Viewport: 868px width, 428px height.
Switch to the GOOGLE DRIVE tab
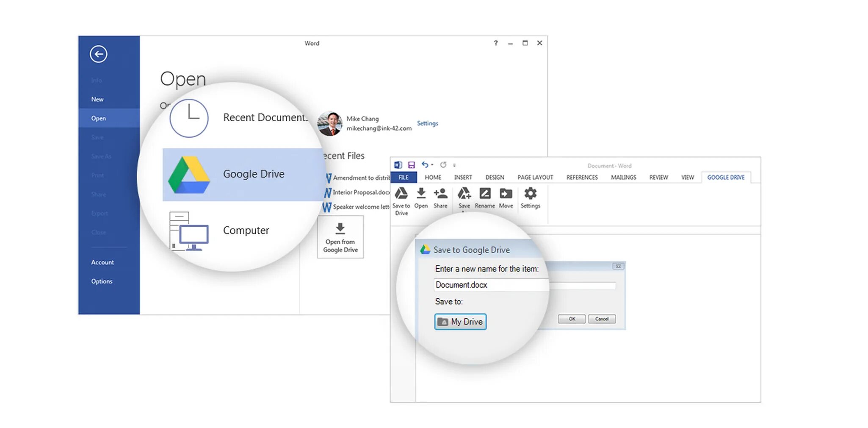coord(726,177)
